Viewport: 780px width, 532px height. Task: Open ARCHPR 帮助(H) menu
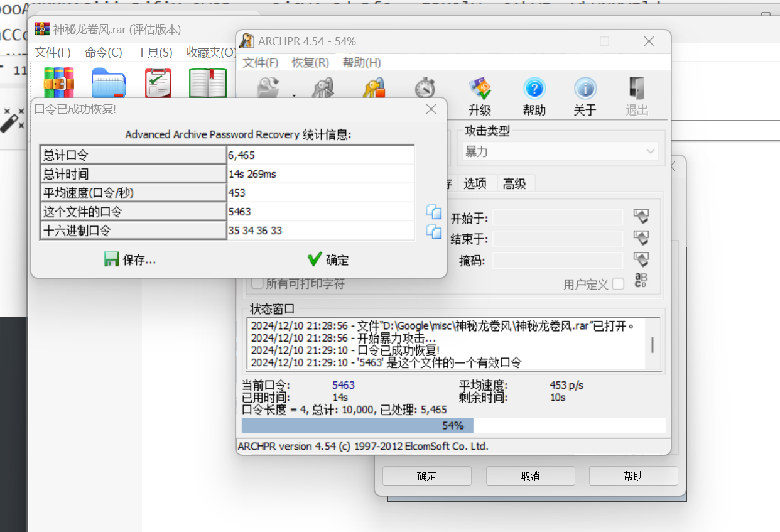tap(362, 63)
